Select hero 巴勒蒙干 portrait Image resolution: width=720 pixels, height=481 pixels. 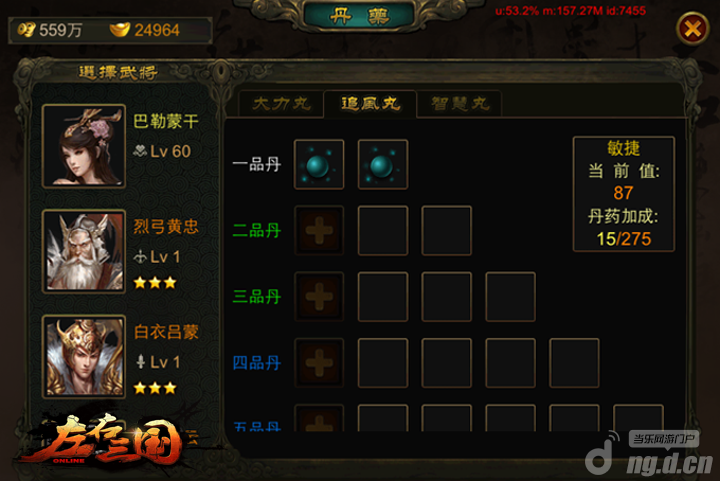(x=84, y=146)
